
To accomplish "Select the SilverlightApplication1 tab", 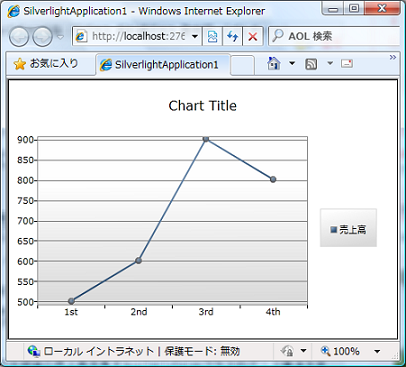I will pyautogui.click(x=163, y=64).
